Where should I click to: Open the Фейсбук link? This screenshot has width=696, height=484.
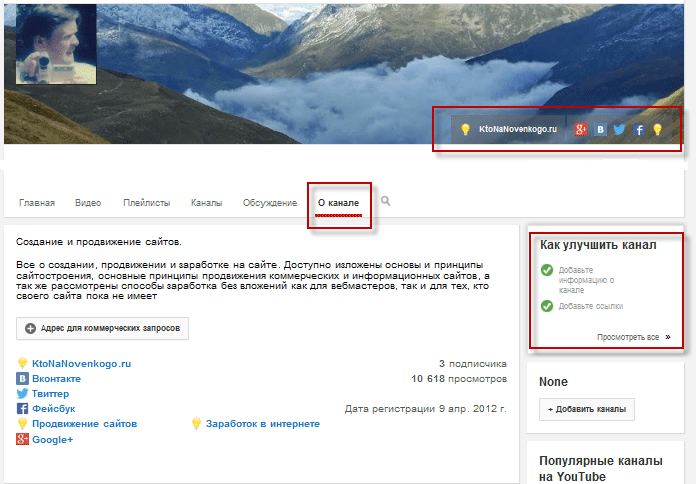click(54, 409)
